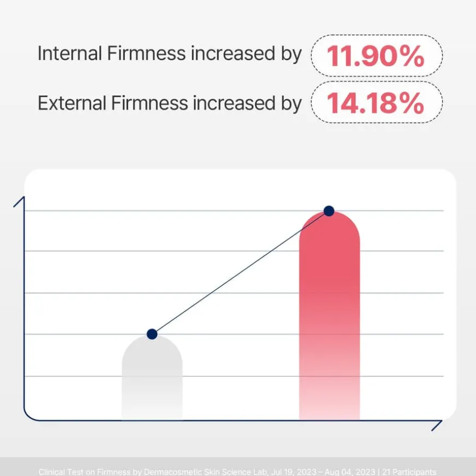476x476 pixels.
Task: Click the arrow tip of the vertical axis
Action: [24, 198]
